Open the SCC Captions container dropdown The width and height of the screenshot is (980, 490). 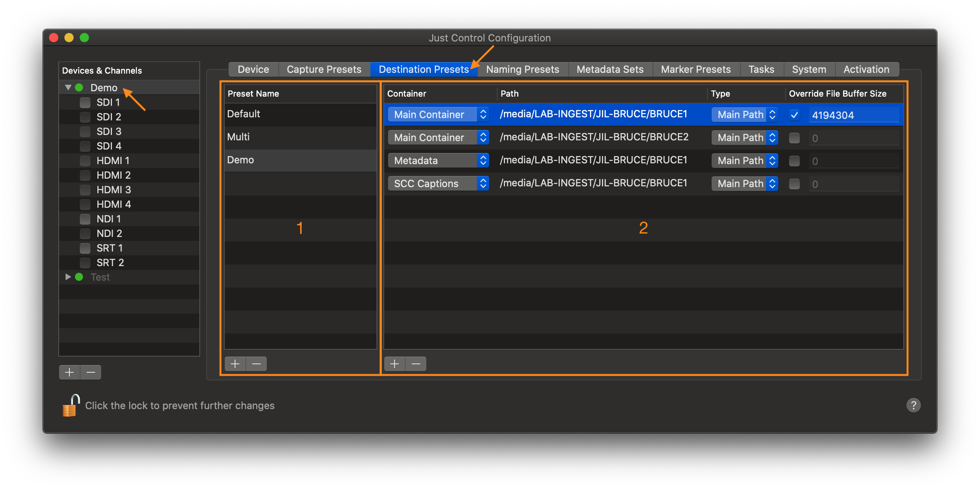pos(438,183)
